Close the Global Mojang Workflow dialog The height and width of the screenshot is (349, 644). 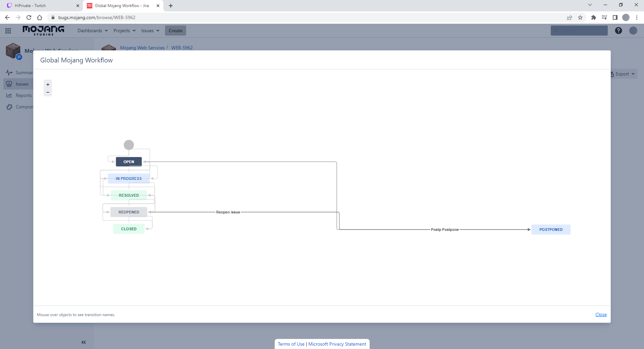point(601,314)
